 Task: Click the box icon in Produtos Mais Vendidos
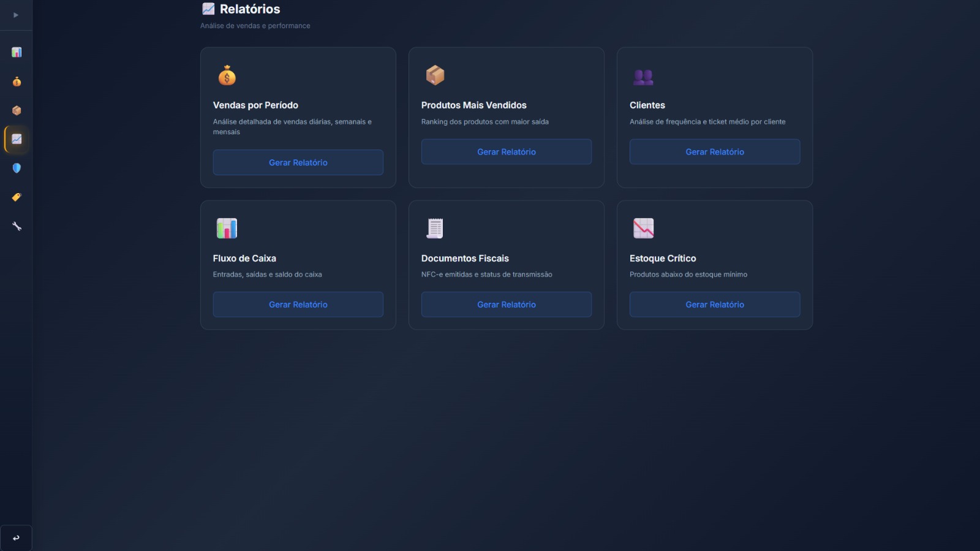(x=435, y=75)
